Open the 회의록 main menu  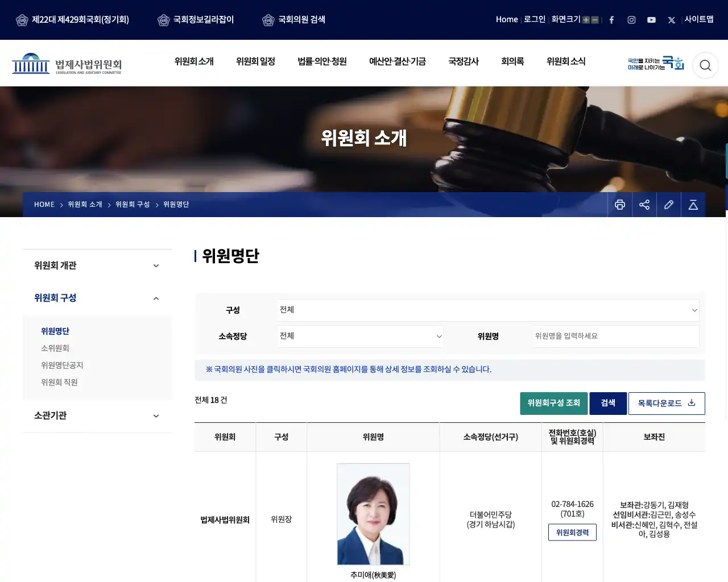512,61
